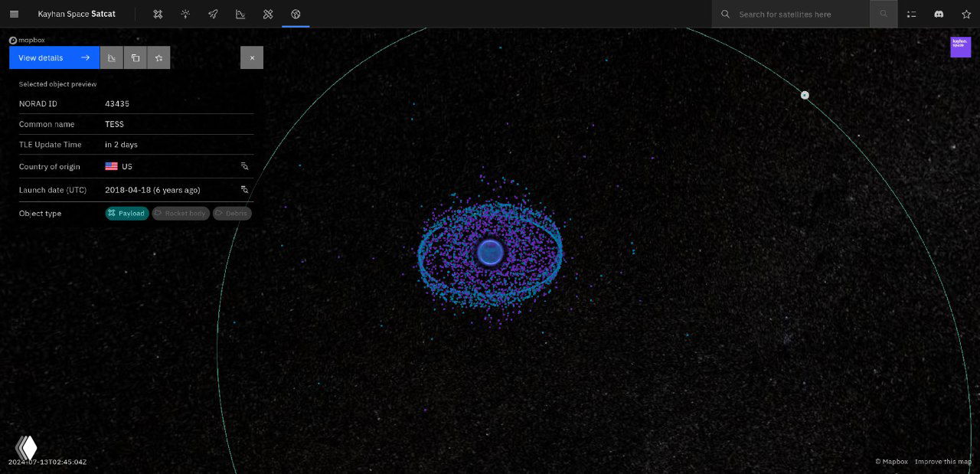The image size is (980, 474).
Task: Click the Improve this map link
Action: tap(942, 462)
